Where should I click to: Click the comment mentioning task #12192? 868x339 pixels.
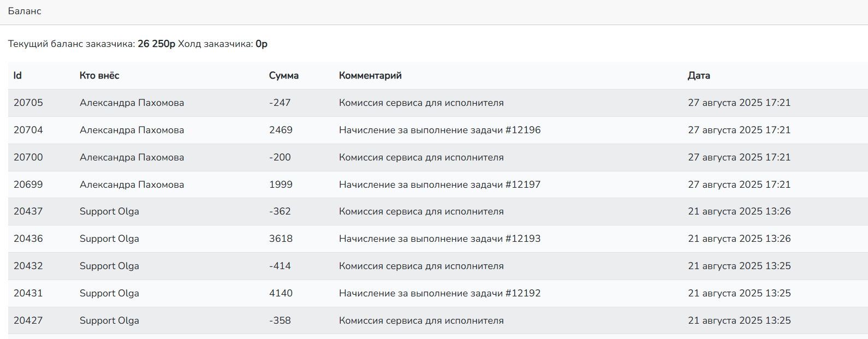tap(439, 293)
